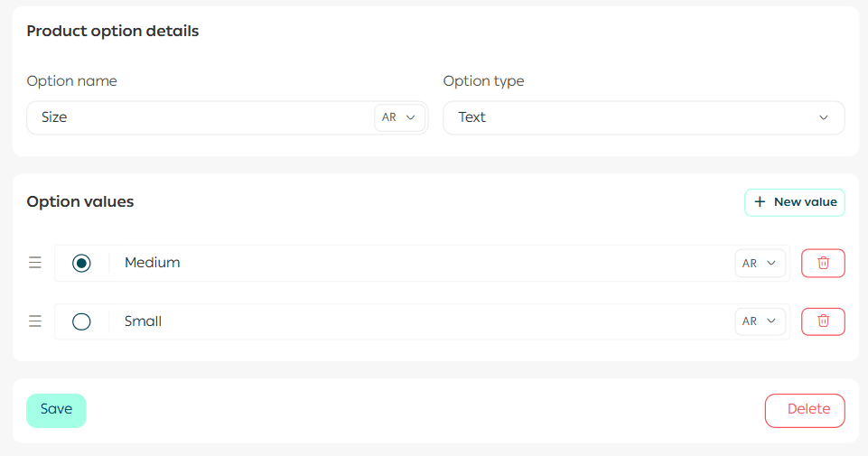The height and width of the screenshot is (456, 868).
Task: Click the Option type label
Action: pyautogui.click(x=483, y=81)
